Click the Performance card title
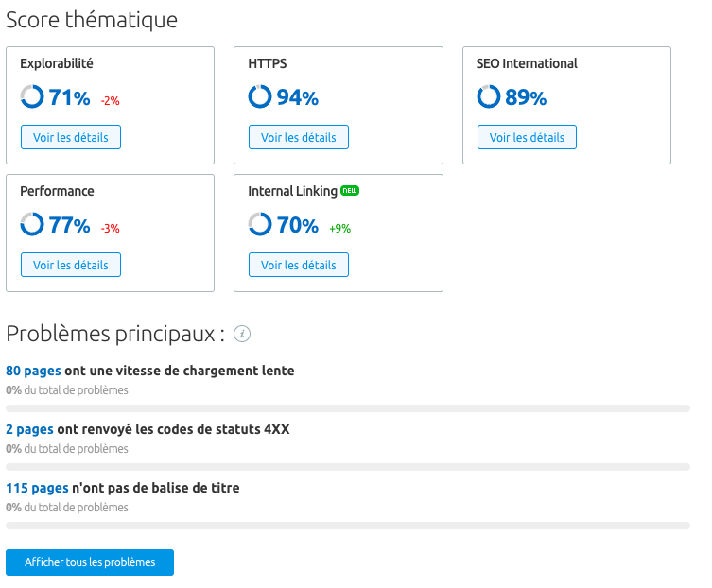 (58, 191)
